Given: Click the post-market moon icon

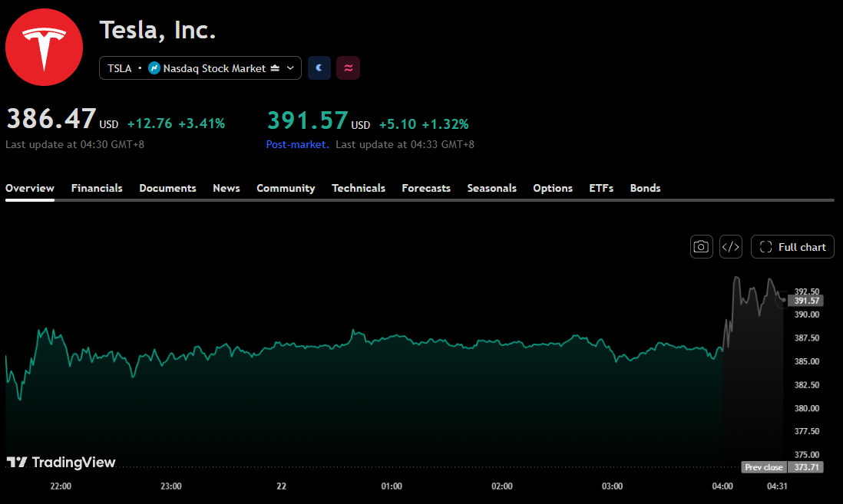Looking at the screenshot, I should tap(319, 68).
